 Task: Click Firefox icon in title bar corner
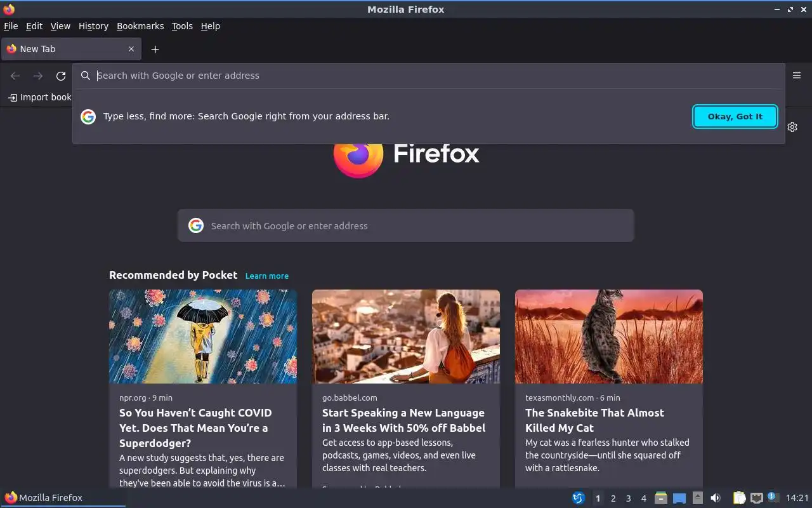(9, 9)
